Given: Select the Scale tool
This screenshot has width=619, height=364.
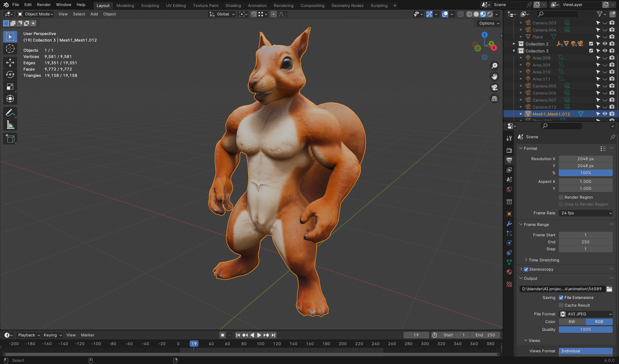Looking at the screenshot, I should (10, 87).
